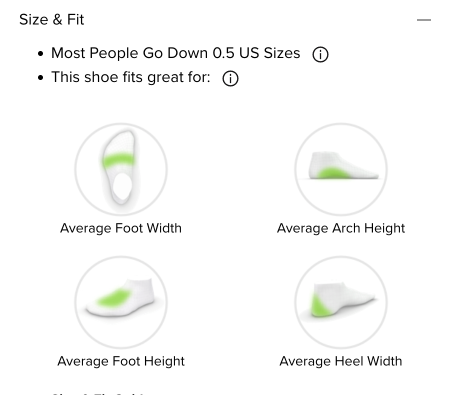Screen dimensions: 452x395
Task: Collapse the Size & Fit section with minus icon
Action: click(x=424, y=20)
